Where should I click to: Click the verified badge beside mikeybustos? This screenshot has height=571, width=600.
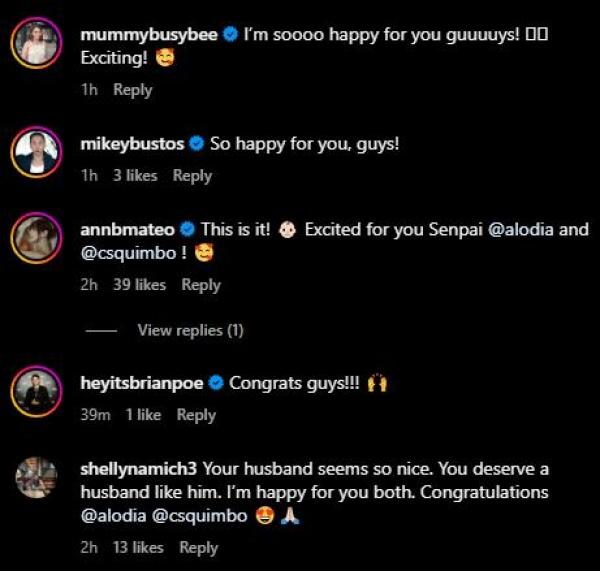pyautogui.click(x=197, y=144)
